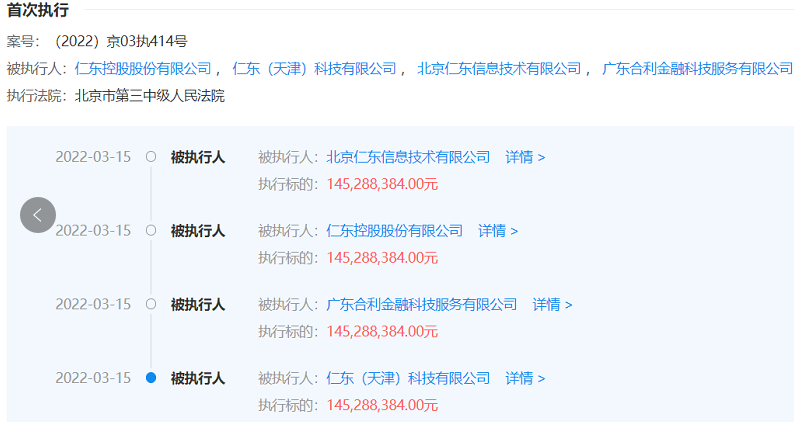Screen dimensions: 794x422
Task: Open 广东合利金融科技服务有限公司 link in third timeline entry
Action: (x=422, y=304)
